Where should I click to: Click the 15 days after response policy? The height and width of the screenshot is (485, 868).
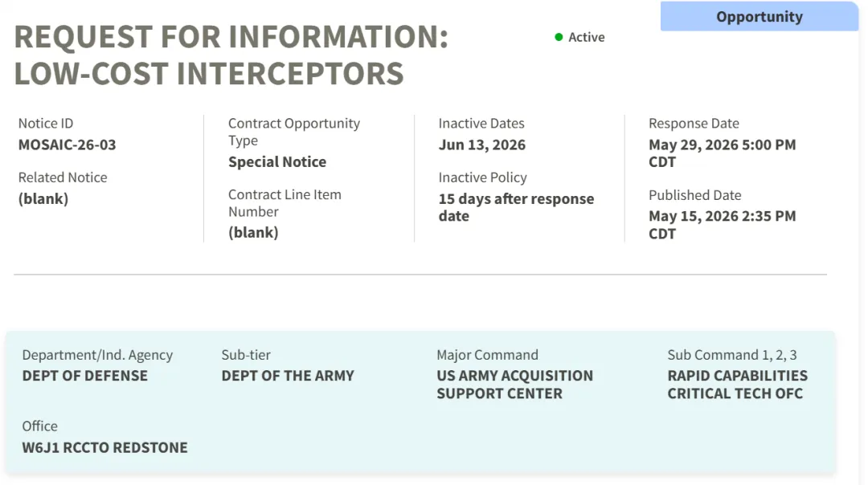click(x=516, y=207)
